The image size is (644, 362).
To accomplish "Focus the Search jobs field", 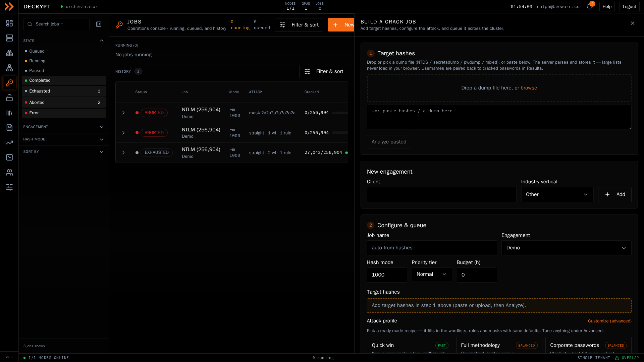I will pos(56,24).
